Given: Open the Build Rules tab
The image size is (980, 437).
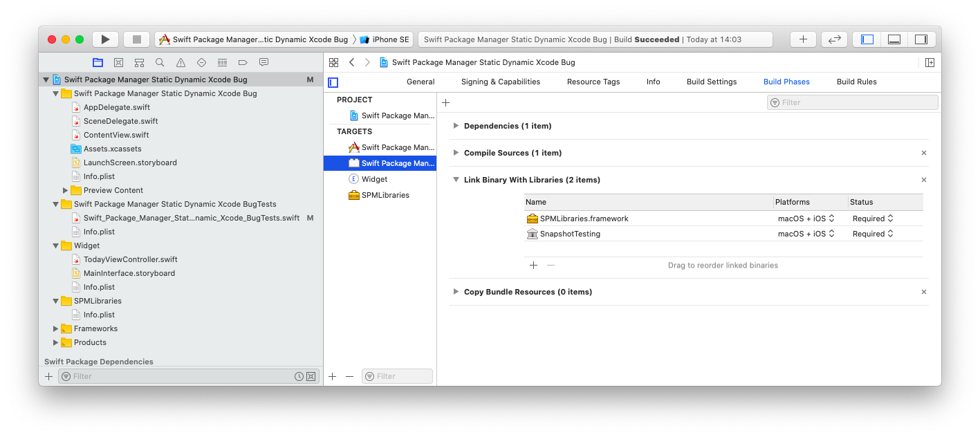Looking at the screenshot, I should point(857,82).
